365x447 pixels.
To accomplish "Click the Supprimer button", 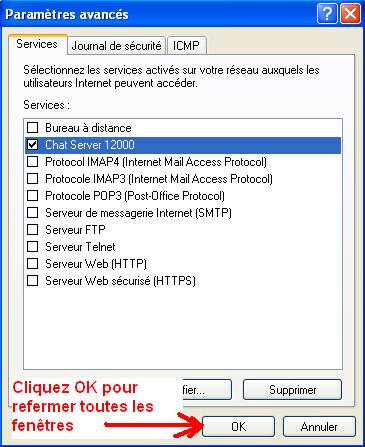I will tap(292, 389).
